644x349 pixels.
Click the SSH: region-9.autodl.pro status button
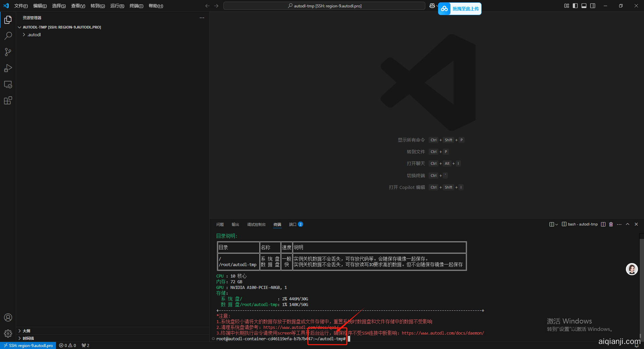[x=29, y=345]
